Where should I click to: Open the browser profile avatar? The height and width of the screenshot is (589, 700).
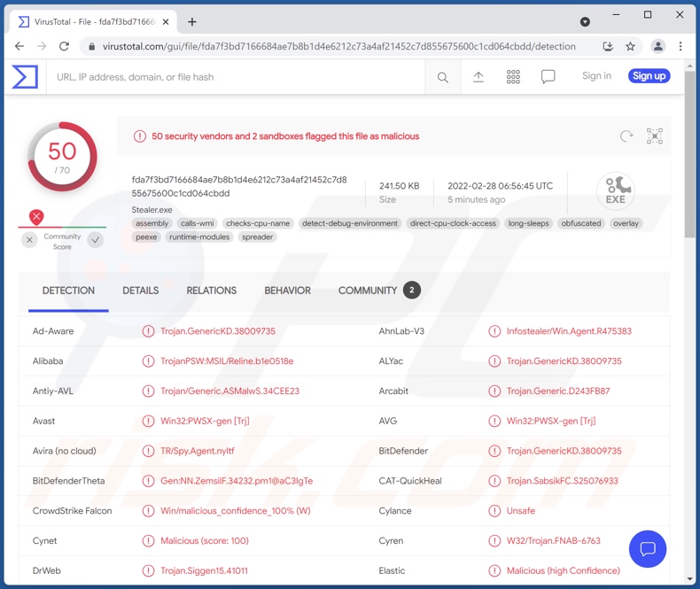click(x=657, y=46)
